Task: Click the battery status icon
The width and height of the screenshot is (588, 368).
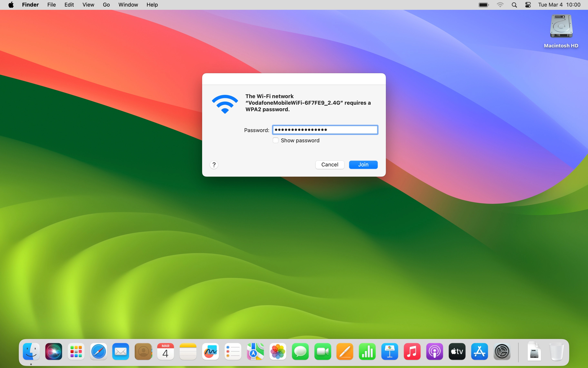Action: tap(484, 5)
